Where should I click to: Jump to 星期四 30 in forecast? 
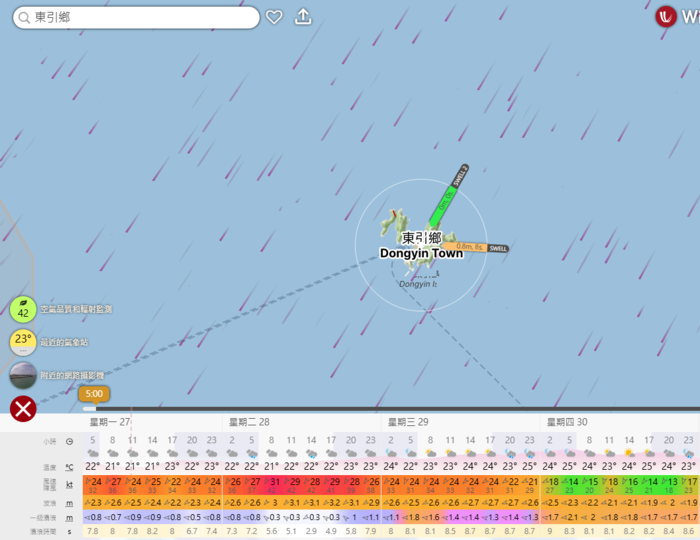567,422
